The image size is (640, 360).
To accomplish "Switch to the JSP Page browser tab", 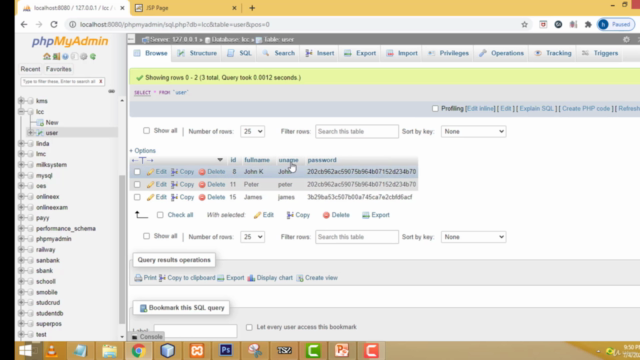I will pos(186,8).
